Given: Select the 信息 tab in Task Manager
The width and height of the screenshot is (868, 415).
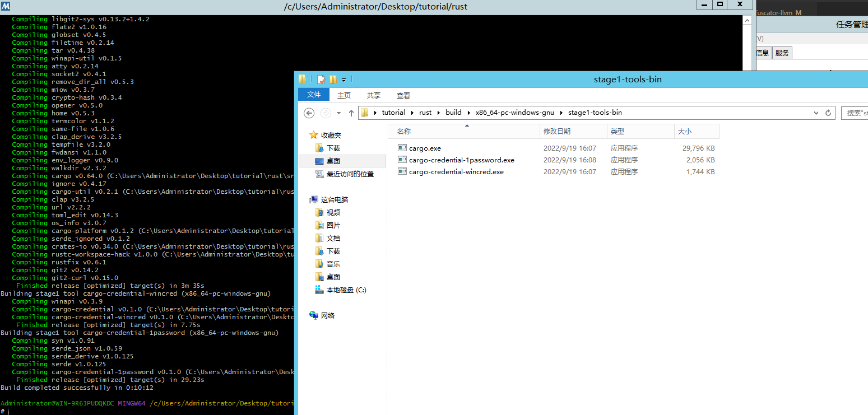Looking at the screenshot, I should coord(762,53).
